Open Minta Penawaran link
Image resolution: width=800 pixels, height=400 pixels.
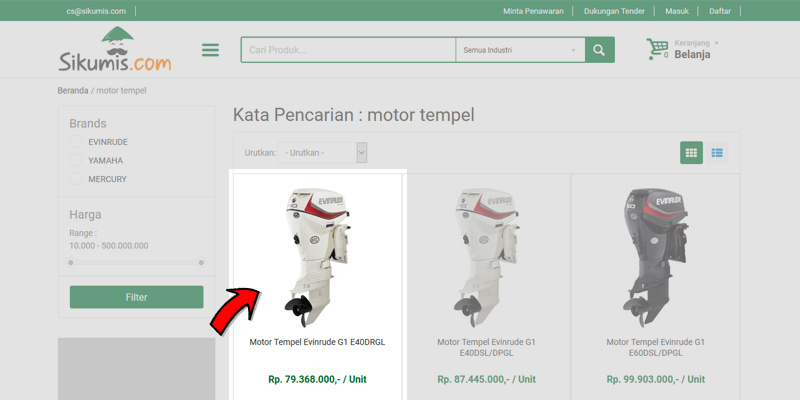533,11
